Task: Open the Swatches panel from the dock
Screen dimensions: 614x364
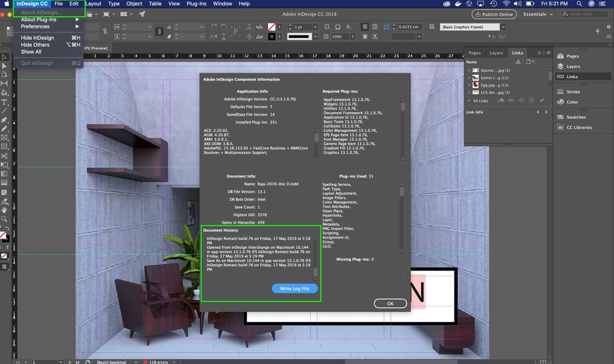Action: tap(576, 117)
